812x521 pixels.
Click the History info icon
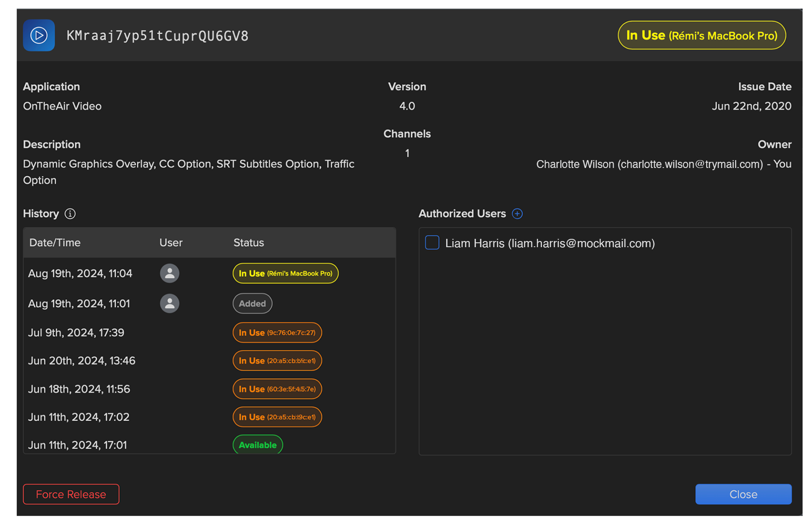pos(70,214)
